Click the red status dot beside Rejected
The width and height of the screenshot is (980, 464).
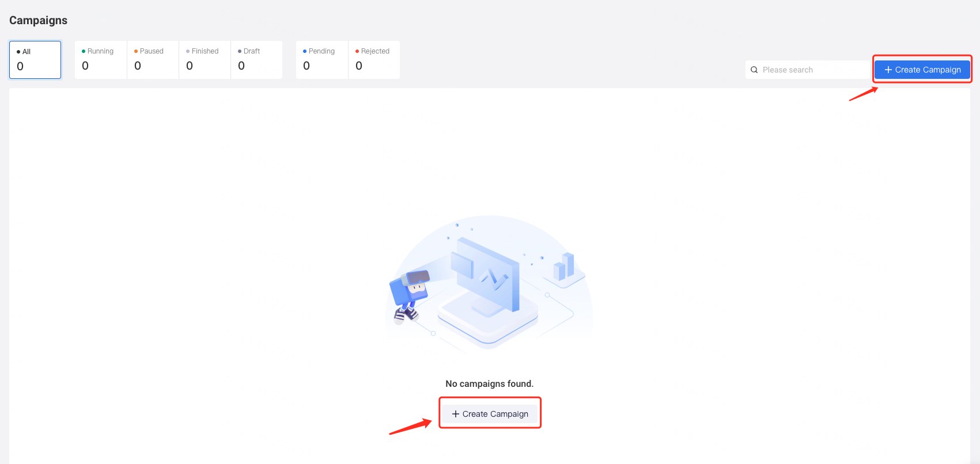(x=357, y=51)
